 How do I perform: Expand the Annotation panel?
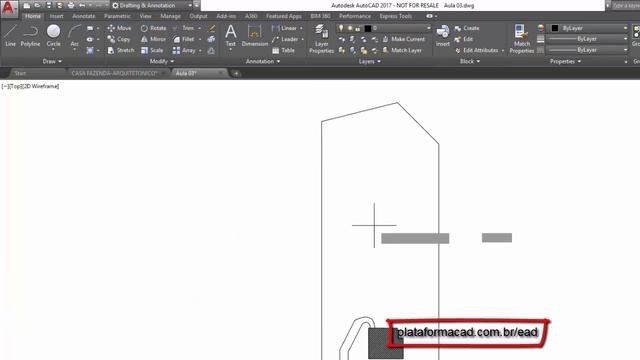click(x=263, y=61)
